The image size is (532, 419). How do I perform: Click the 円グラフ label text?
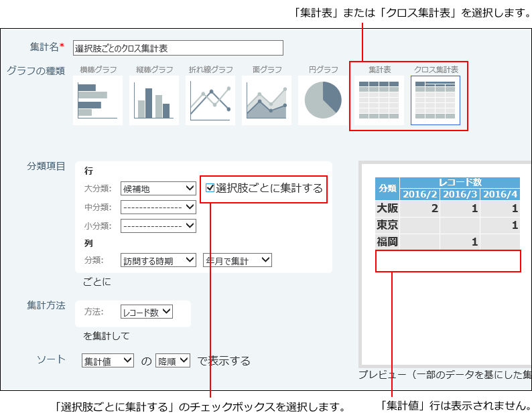point(324,70)
